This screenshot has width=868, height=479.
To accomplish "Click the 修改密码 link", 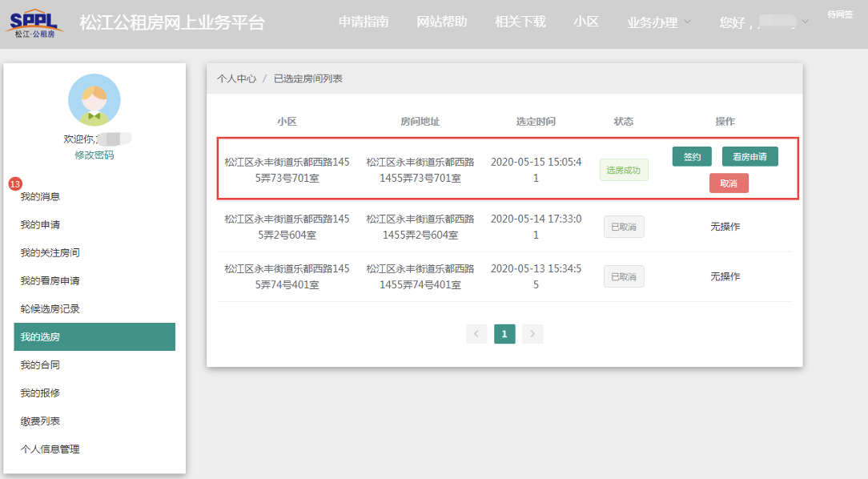I will pyautogui.click(x=94, y=155).
